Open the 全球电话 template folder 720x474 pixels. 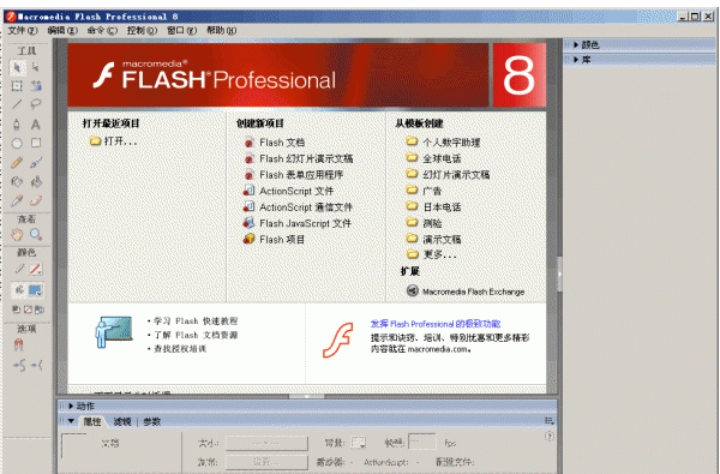433,158
